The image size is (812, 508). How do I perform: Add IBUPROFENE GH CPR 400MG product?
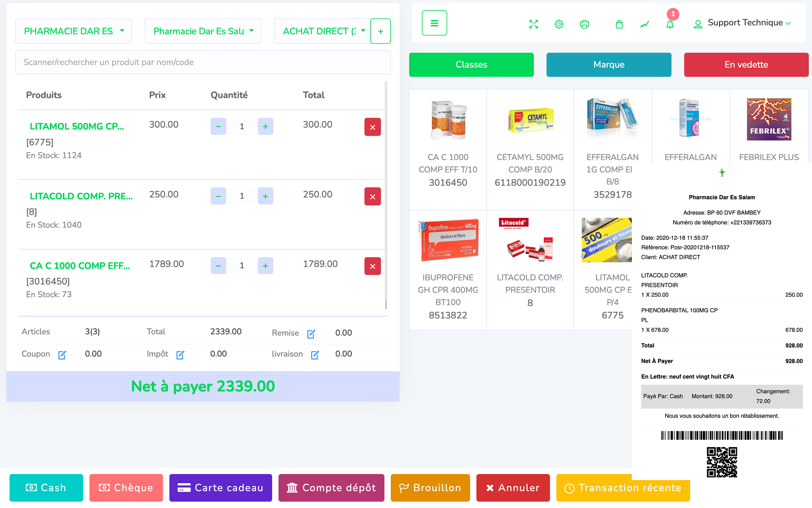click(448, 270)
